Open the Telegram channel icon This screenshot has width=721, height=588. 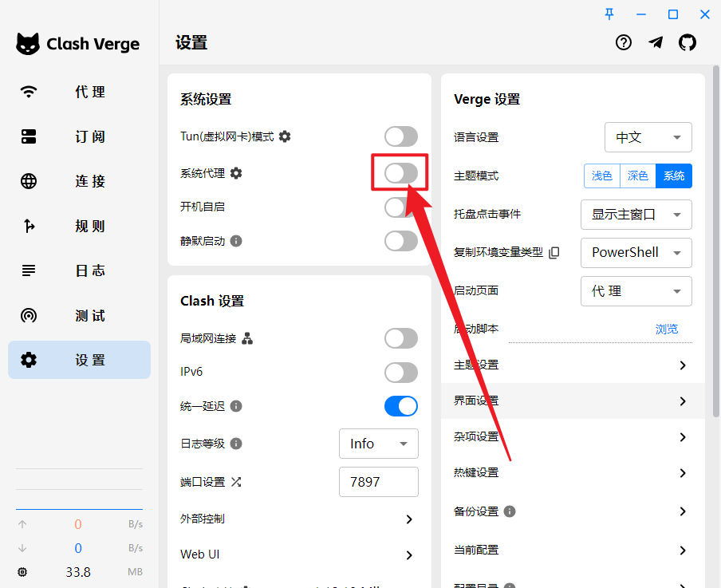pyautogui.click(x=656, y=43)
